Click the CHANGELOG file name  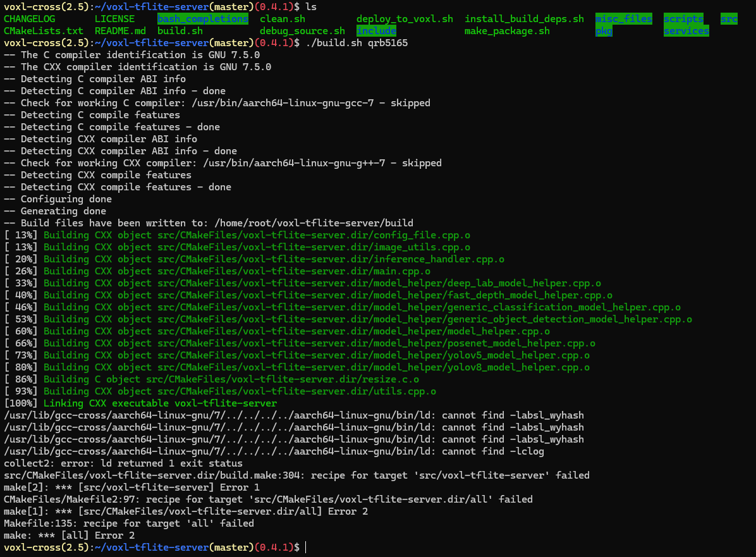(30, 19)
